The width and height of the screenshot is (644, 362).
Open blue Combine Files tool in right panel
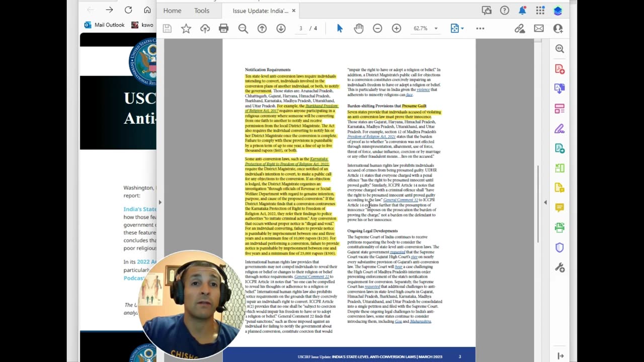[x=559, y=88]
